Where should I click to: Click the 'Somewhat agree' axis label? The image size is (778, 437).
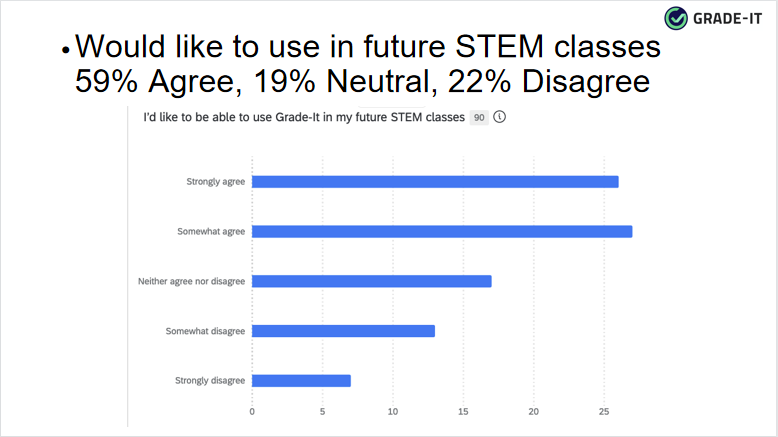point(211,231)
